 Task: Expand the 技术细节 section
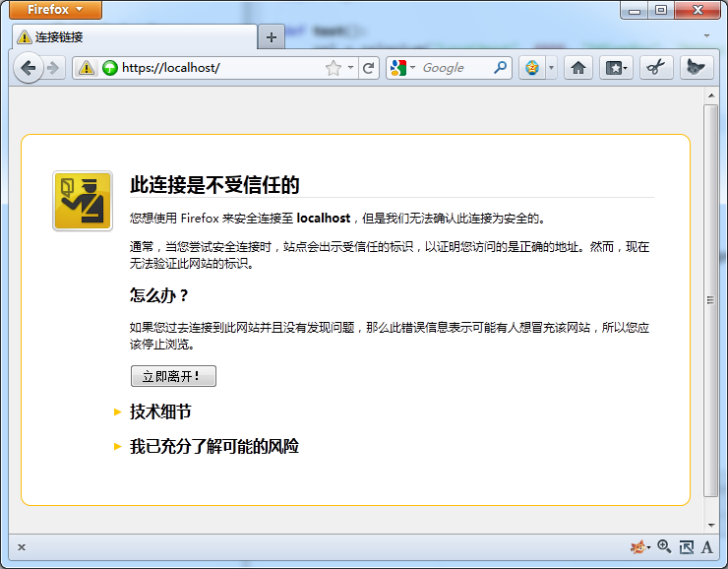[x=160, y=411]
